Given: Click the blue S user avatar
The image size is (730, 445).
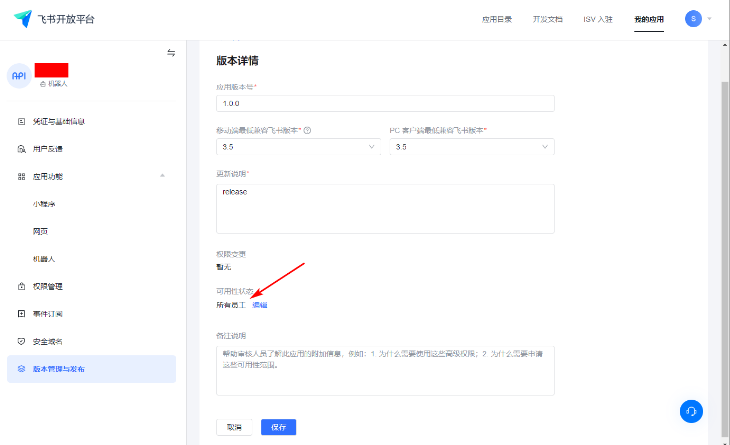Looking at the screenshot, I should (693, 19).
